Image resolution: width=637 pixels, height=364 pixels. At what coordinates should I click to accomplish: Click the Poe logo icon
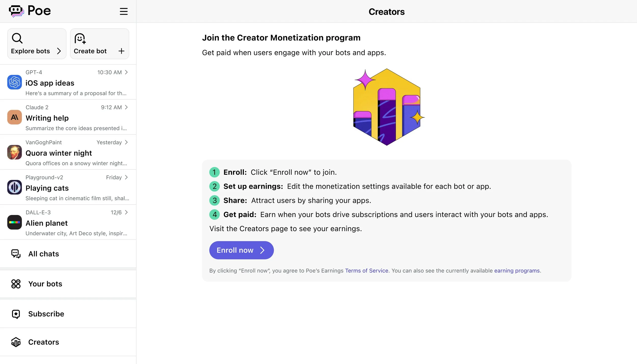click(x=16, y=11)
